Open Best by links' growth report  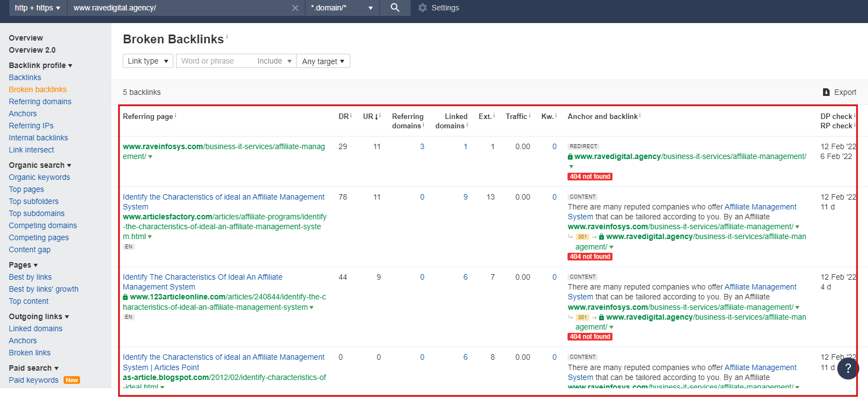click(44, 289)
